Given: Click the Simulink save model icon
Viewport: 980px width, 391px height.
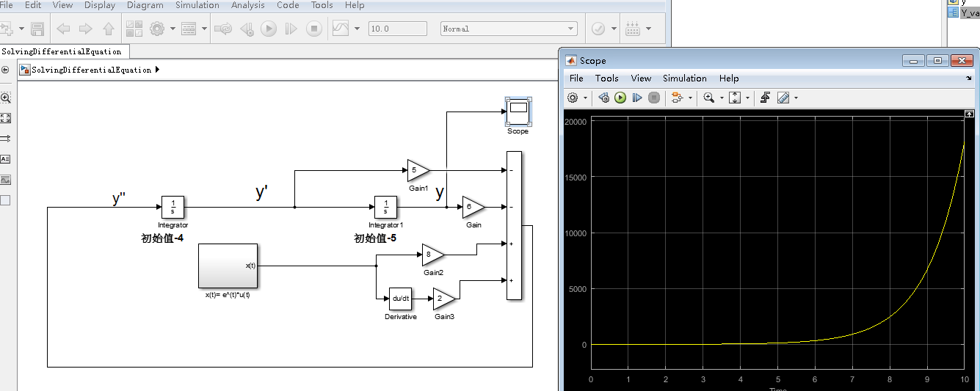Looking at the screenshot, I should (37, 29).
